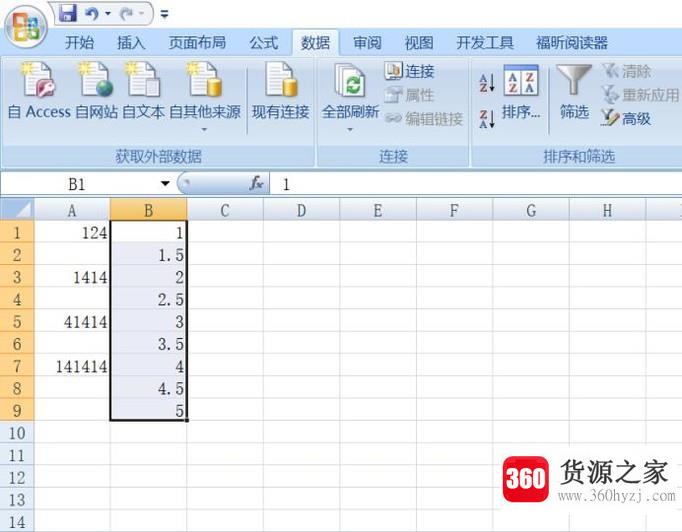Select column C header
This screenshot has height=532, width=682.
click(225, 211)
